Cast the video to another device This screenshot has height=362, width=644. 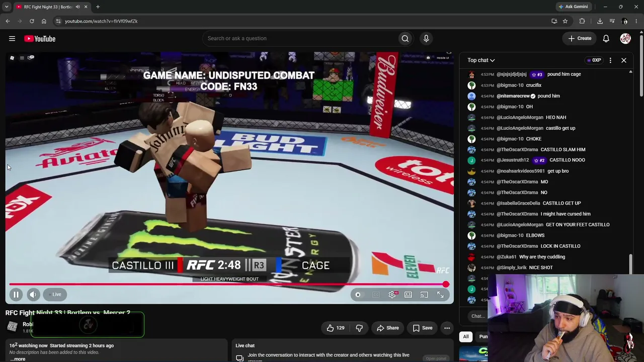(424, 295)
